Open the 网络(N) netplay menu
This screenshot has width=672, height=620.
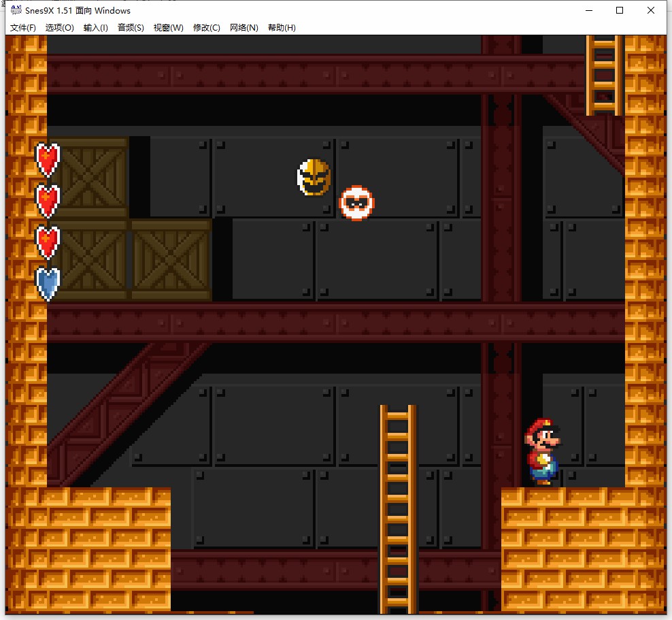[x=244, y=28]
